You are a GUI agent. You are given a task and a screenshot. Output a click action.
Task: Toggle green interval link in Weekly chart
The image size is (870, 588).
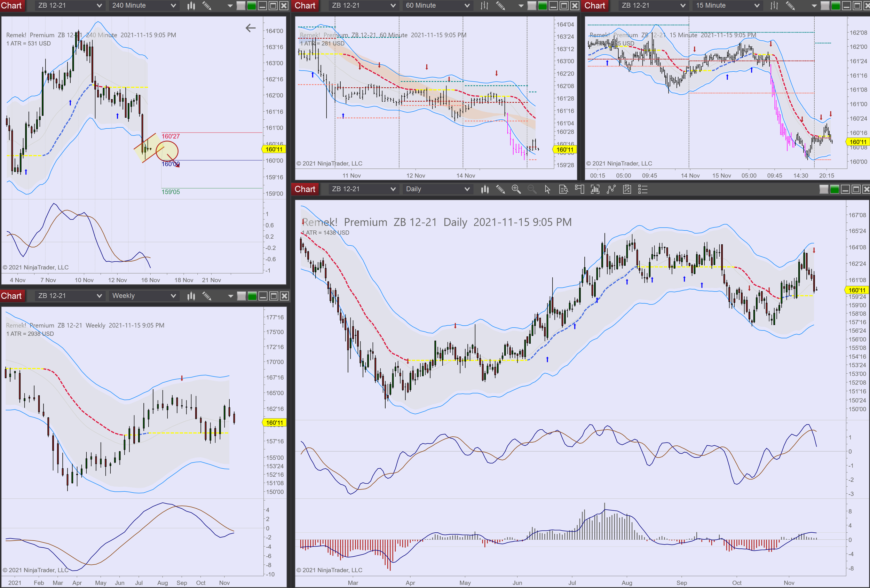click(x=252, y=296)
